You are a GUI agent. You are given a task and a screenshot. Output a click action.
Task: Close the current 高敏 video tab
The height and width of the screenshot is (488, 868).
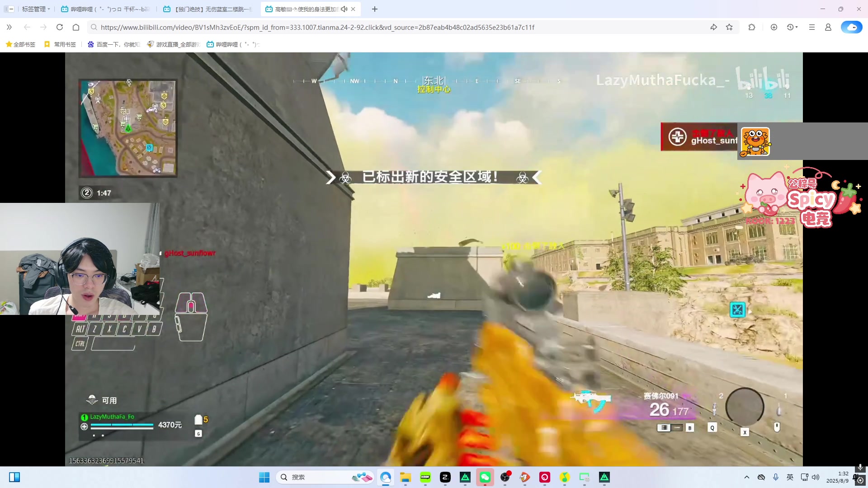coord(353,9)
